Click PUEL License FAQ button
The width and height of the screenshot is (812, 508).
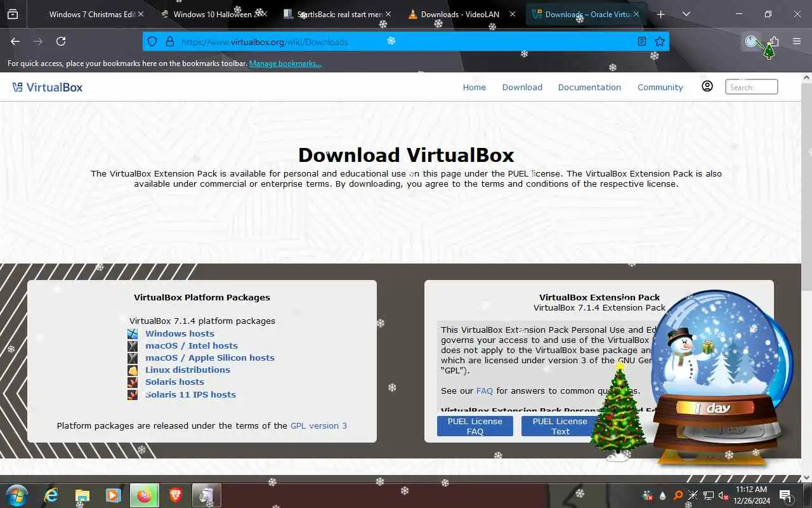pyautogui.click(x=475, y=426)
